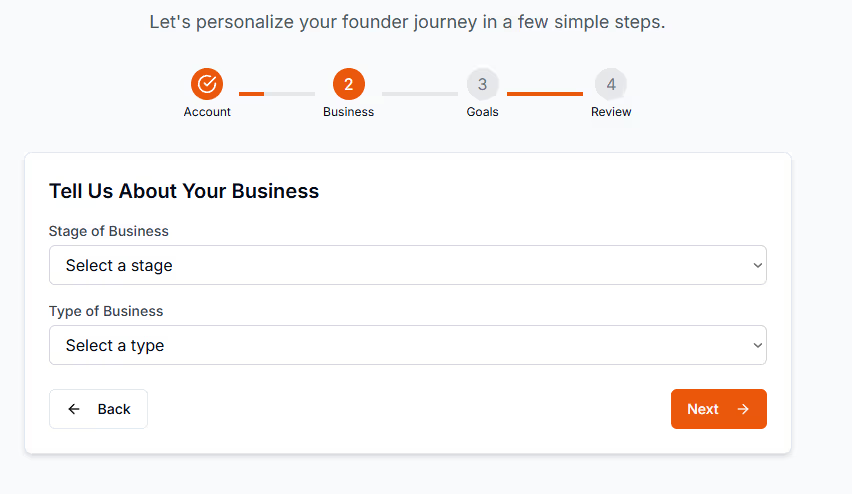Viewport: 852px width, 494px height.
Task: Go to the Account step label
Action: click(207, 112)
